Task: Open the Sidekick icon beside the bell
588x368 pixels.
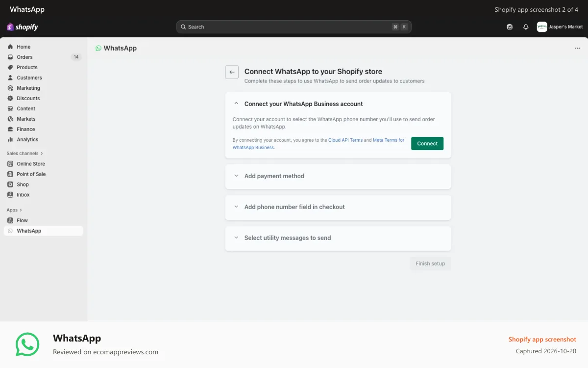Action: [510, 27]
